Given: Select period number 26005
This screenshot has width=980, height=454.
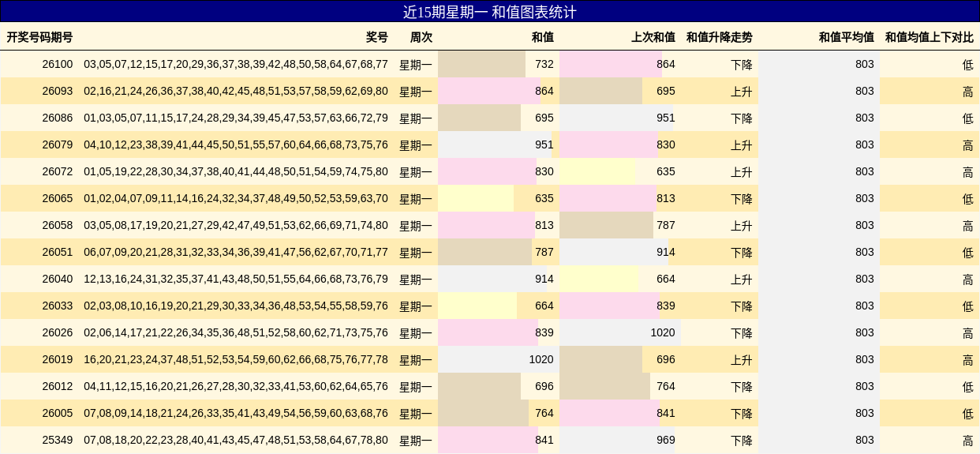Looking at the screenshot, I should point(58,413).
